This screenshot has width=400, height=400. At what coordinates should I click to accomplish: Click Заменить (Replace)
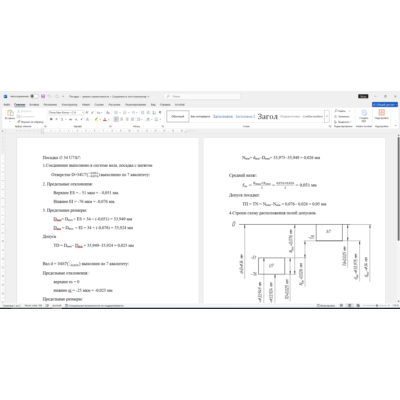click(x=342, y=116)
